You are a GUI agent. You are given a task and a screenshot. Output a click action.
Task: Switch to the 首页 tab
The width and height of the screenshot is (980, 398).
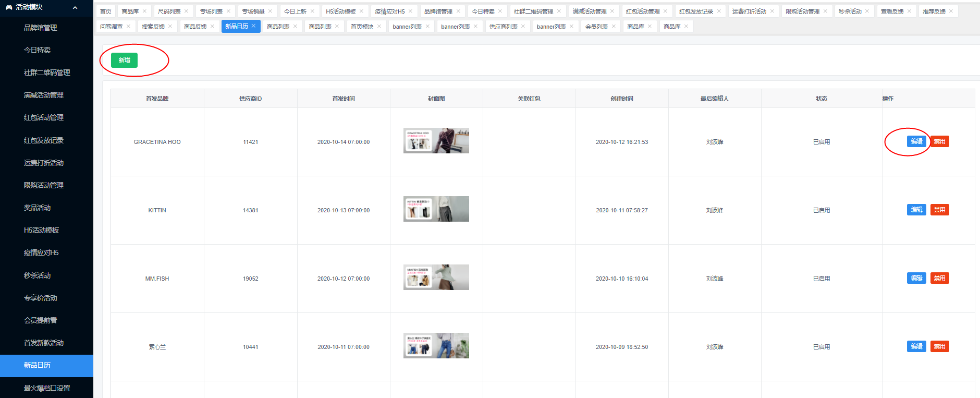106,11
